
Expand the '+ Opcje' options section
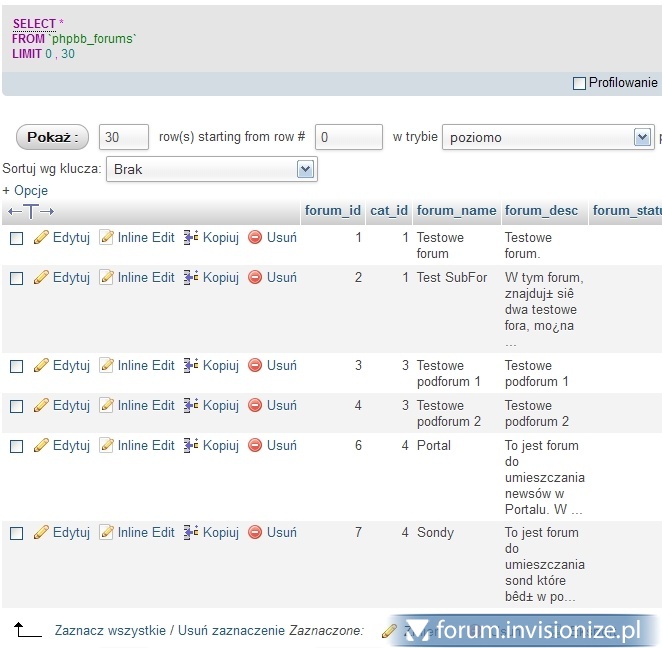click(25, 190)
